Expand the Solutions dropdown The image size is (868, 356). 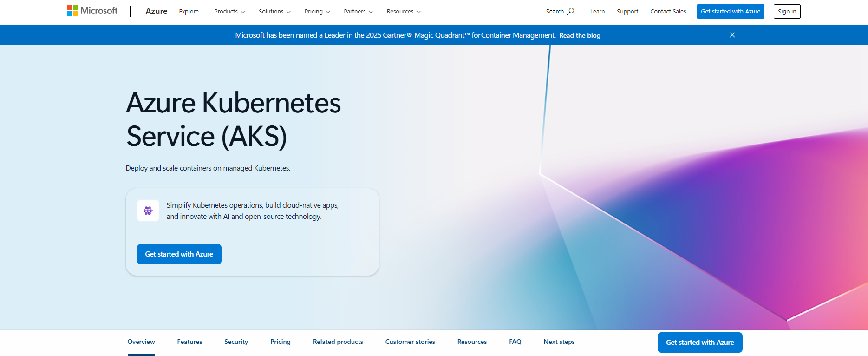(x=274, y=12)
